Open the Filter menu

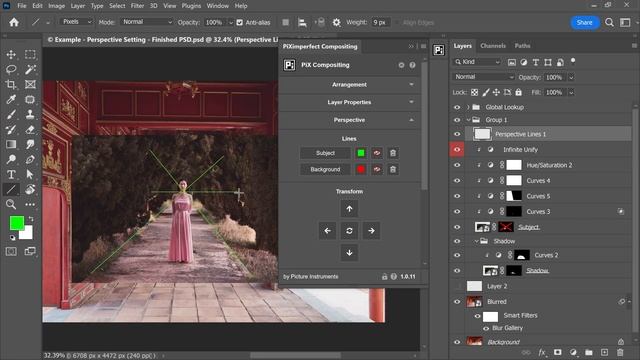pyautogui.click(x=137, y=6)
